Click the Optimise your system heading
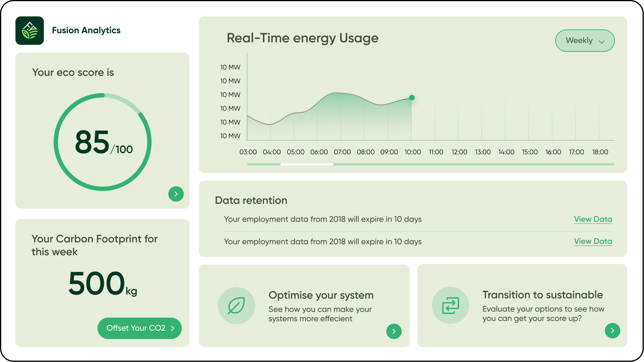 [x=321, y=295]
